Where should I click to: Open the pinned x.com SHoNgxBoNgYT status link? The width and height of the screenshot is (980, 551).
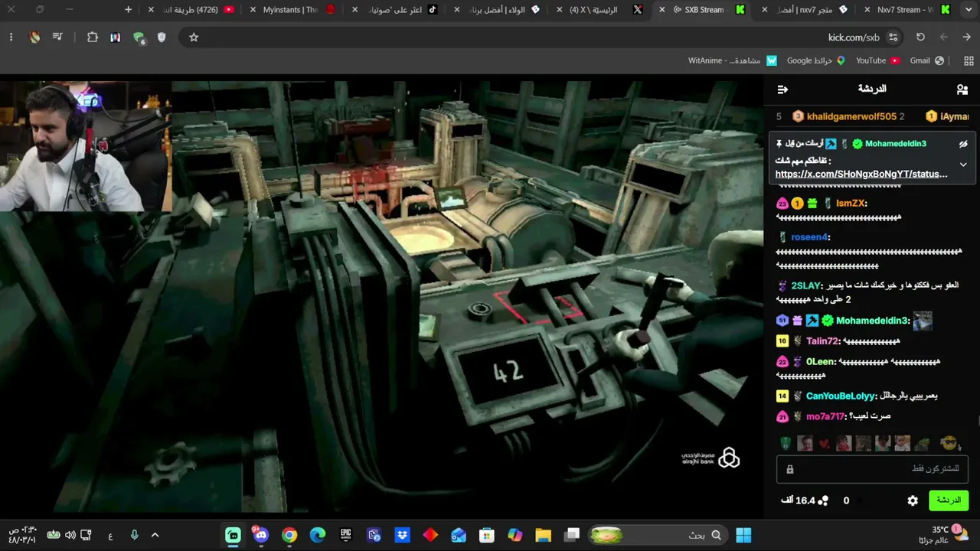861,174
